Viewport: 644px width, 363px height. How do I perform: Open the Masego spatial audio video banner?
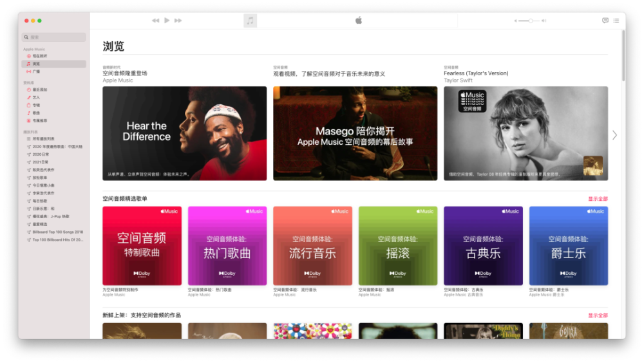click(x=355, y=133)
